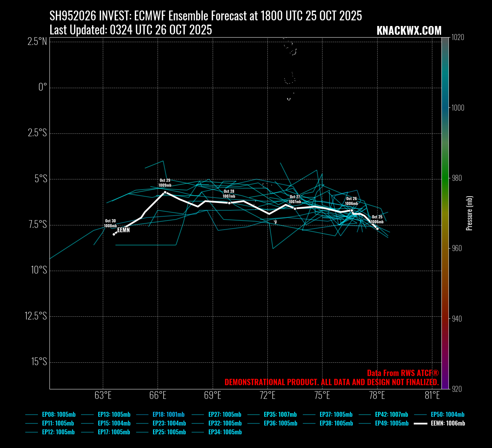Select the Oct 28 1007mb track point
The image size is (492, 448).
229,203
